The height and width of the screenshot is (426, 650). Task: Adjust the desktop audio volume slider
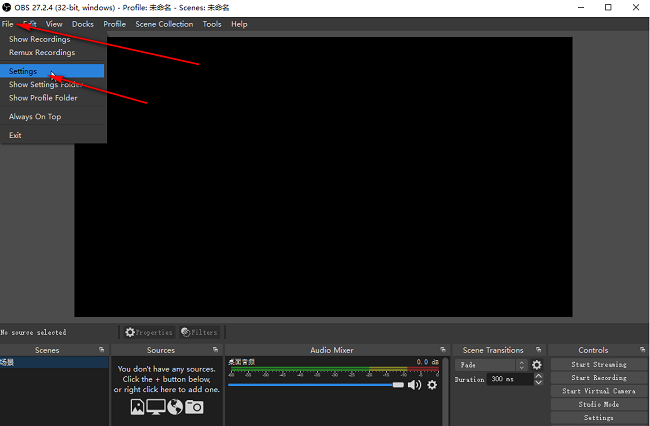pos(316,385)
